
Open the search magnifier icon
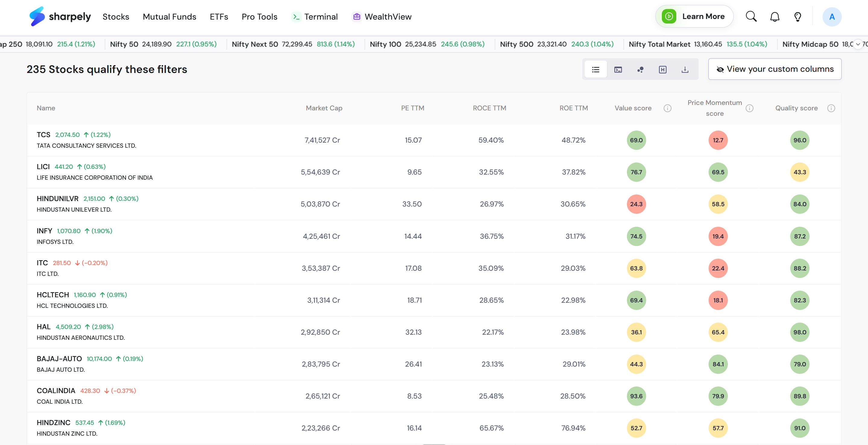(x=751, y=17)
